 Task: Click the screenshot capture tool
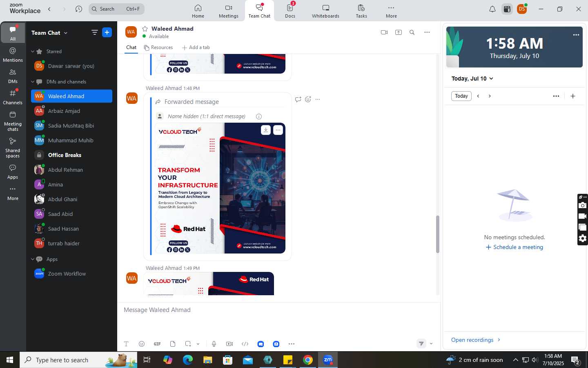point(188,344)
